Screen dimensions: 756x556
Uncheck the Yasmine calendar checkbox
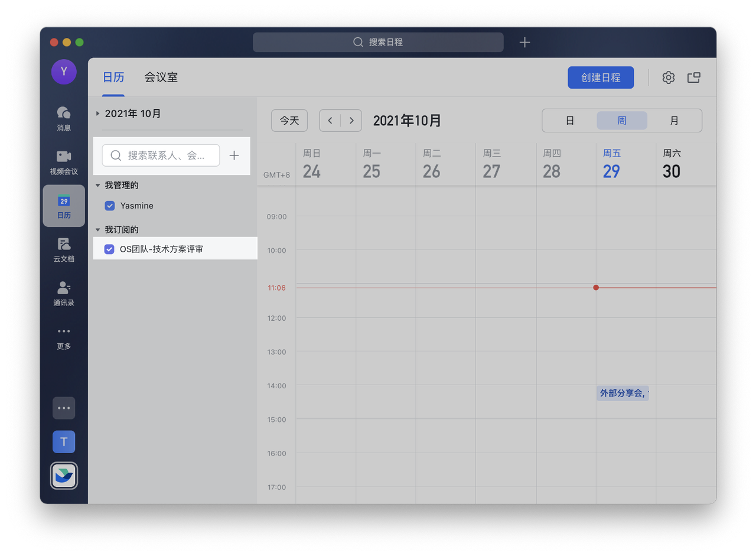pyautogui.click(x=109, y=206)
